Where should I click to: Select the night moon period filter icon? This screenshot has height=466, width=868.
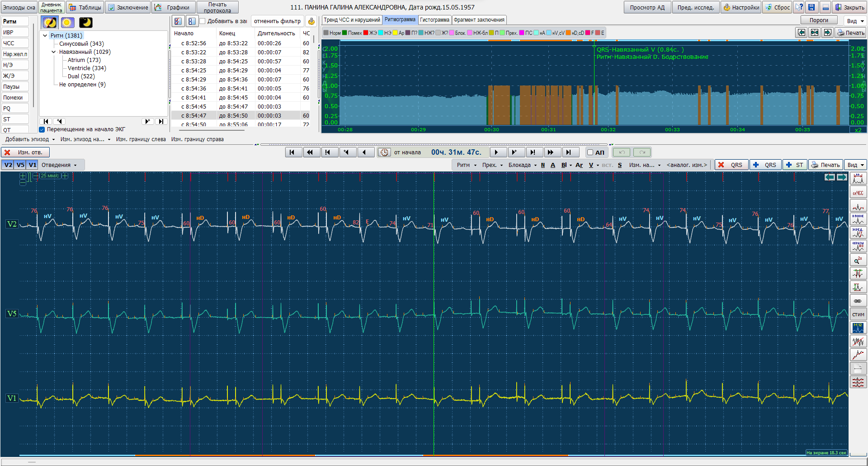point(85,23)
